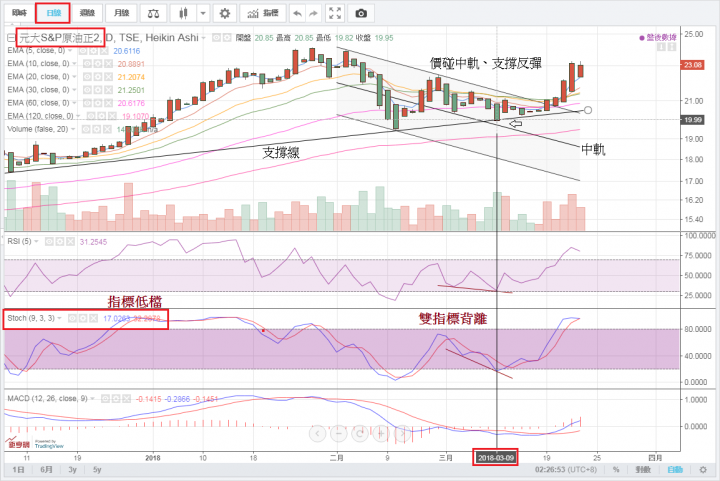This screenshot has width=720, height=481.
Task: Undo the last chart action
Action: coord(297,13)
